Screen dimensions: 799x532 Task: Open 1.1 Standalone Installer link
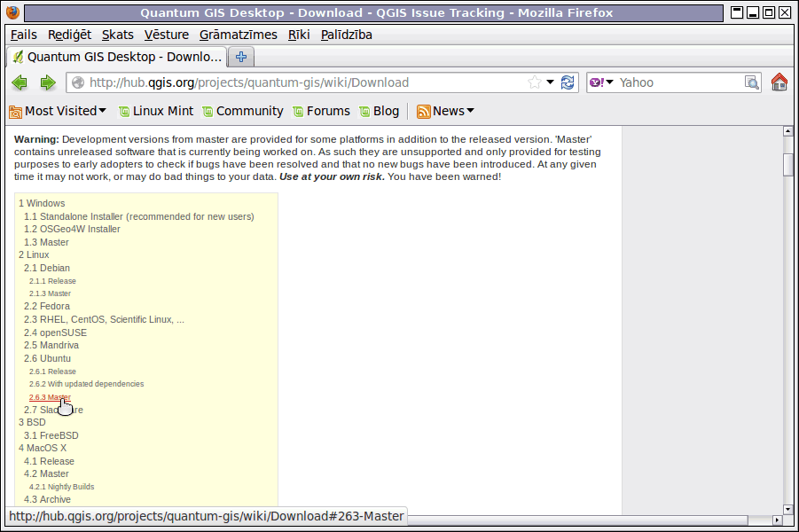[x=139, y=216]
